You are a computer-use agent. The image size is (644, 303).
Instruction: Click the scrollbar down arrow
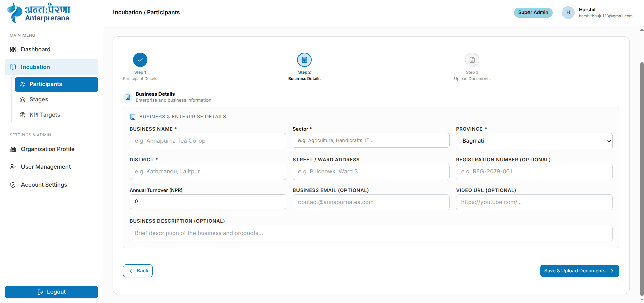pyautogui.click(x=642, y=300)
